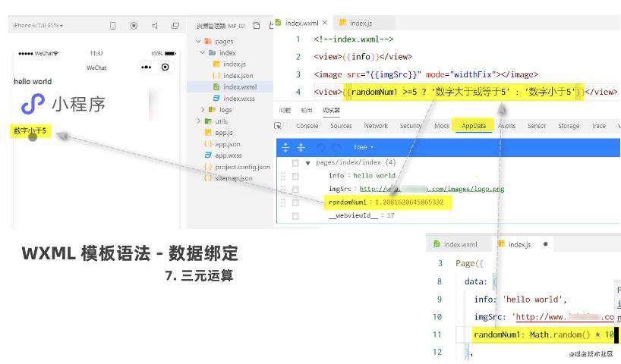Click the info value hello world
The image size is (621, 364).
(x=374, y=175)
